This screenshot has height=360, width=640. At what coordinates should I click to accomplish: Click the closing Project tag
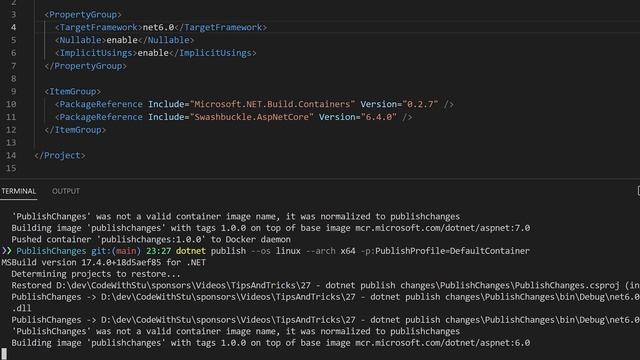coord(60,156)
